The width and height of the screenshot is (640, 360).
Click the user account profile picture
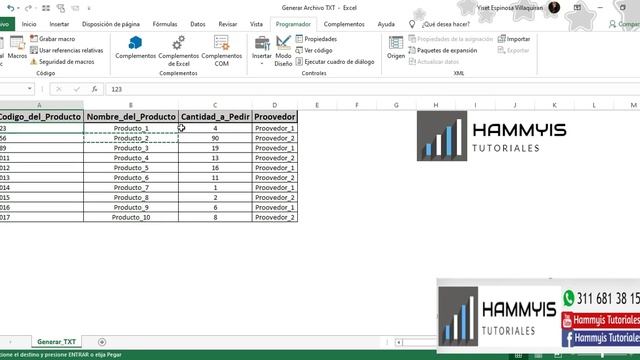tap(554, 7)
